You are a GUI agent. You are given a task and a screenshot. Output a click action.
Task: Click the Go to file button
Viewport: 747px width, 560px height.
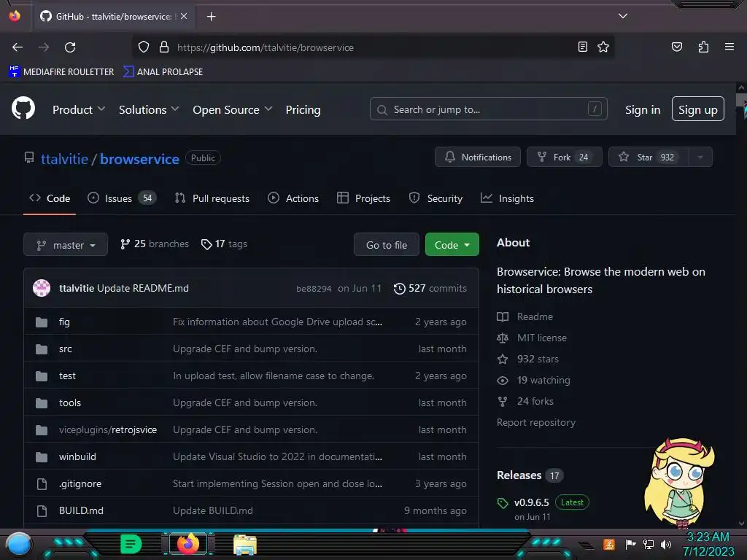387,245
